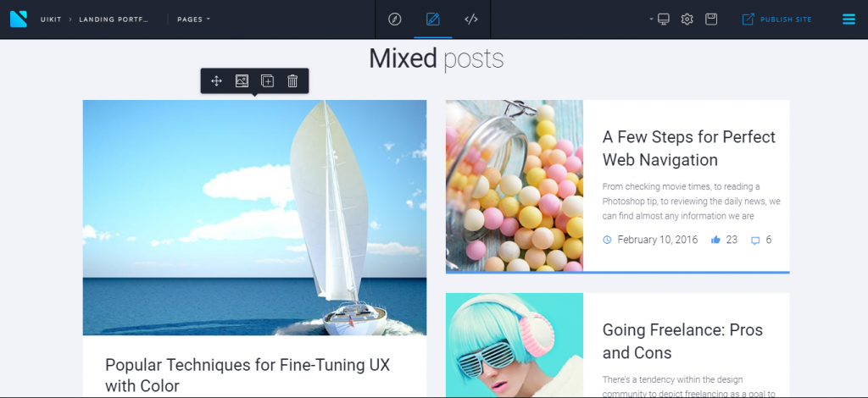The image size is (868, 398).
Task: Click the 'Mixed posts' heading
Action: point(437,58)
